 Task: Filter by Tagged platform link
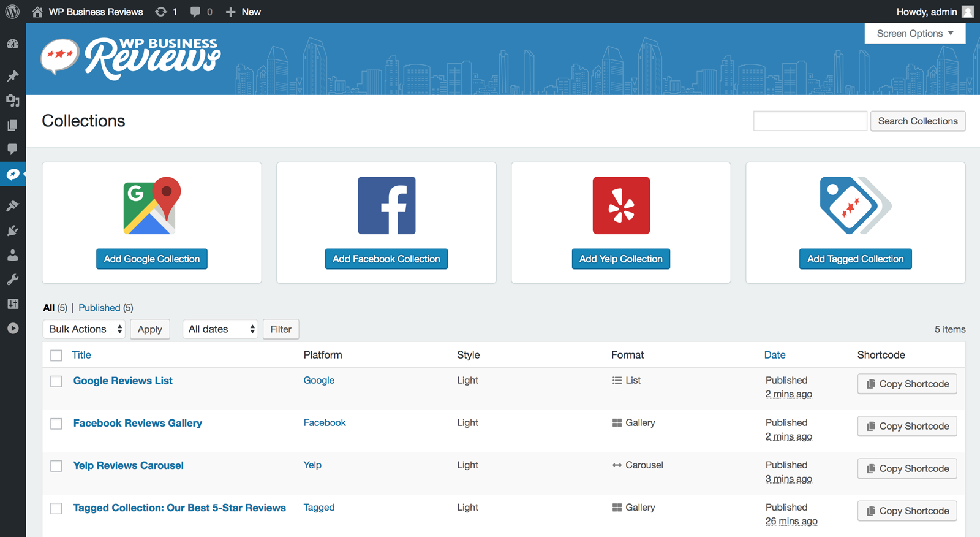point(319,507)
